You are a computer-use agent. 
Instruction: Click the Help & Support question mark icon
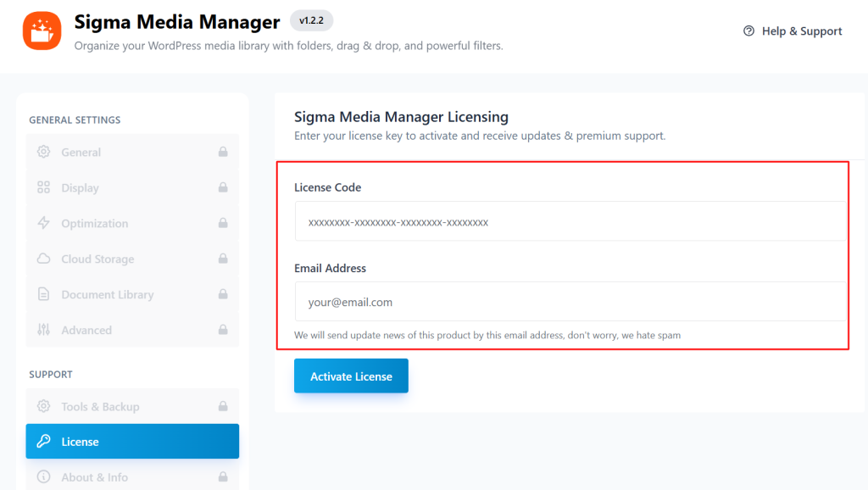tap(748, 31)
